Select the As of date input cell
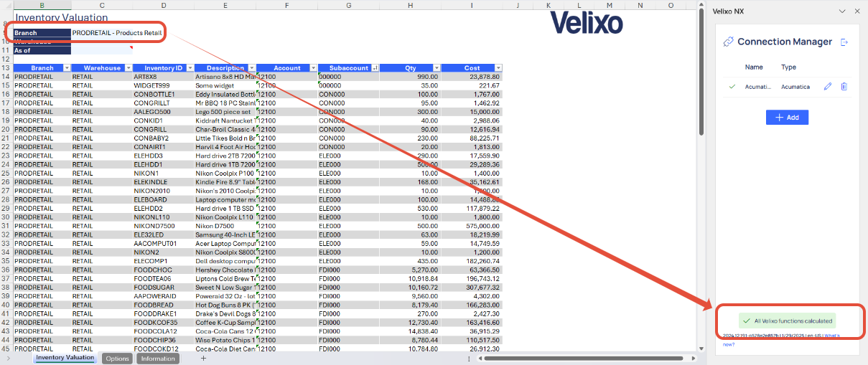 click(101, 50)
